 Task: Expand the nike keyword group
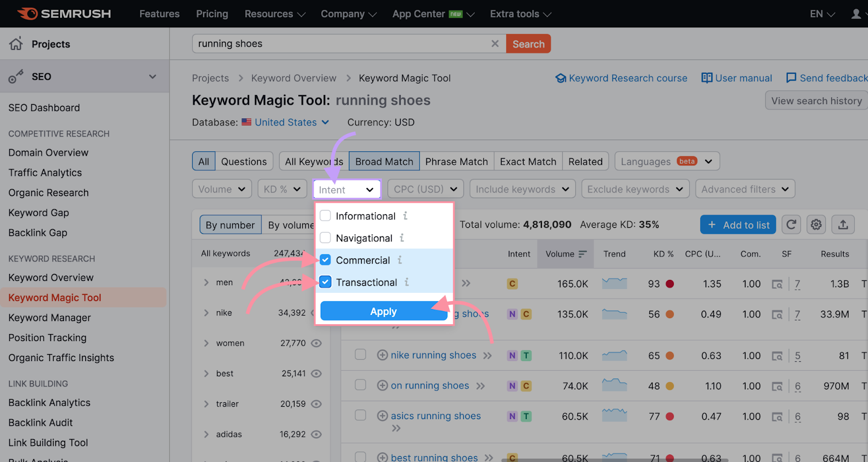[206, 313]
